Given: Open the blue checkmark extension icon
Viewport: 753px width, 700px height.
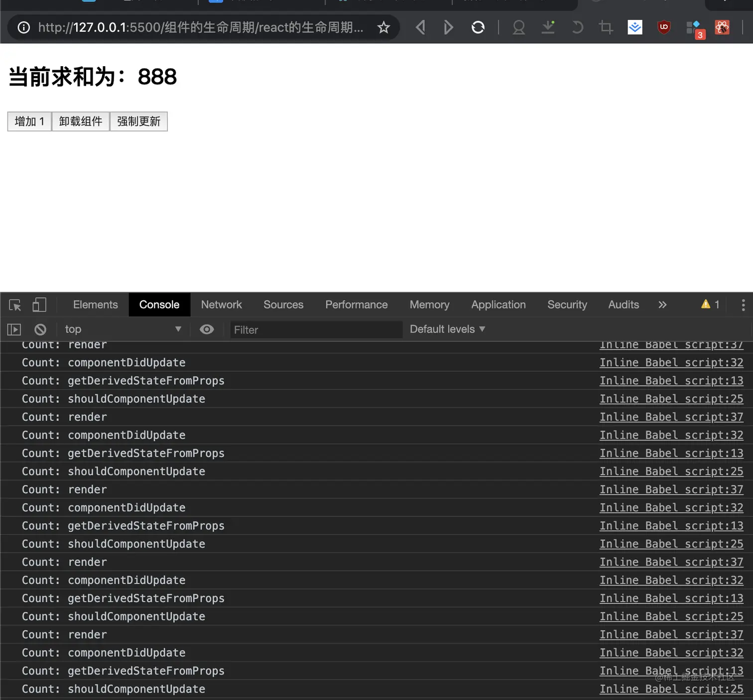Looking at the screenshot, I should click(x=635, y=27).
